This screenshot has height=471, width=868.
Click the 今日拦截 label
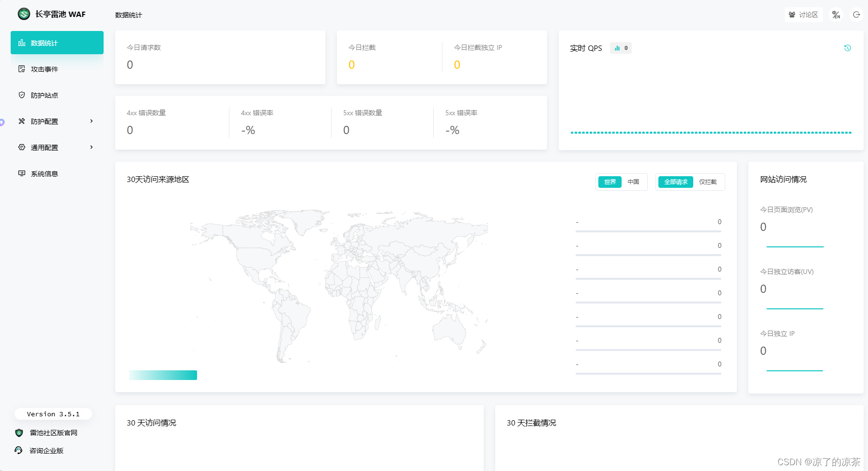pos(362,47)
